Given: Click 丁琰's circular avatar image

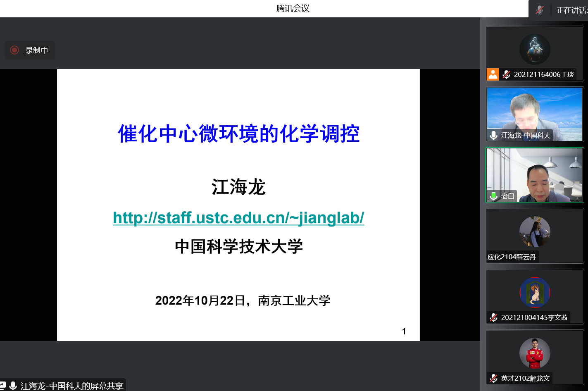Looking at the screenshot, I should 535,50.
